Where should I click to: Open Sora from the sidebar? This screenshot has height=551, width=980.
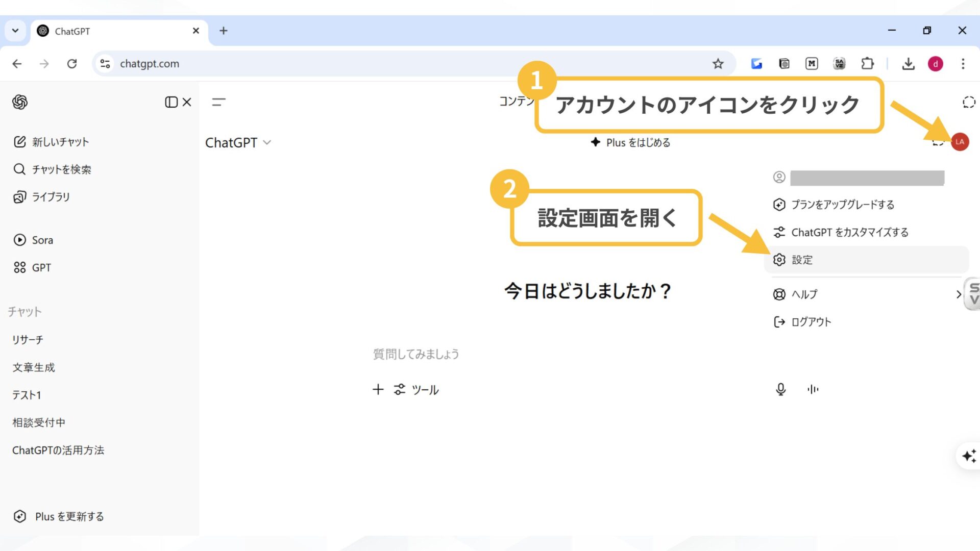point(42,240)
